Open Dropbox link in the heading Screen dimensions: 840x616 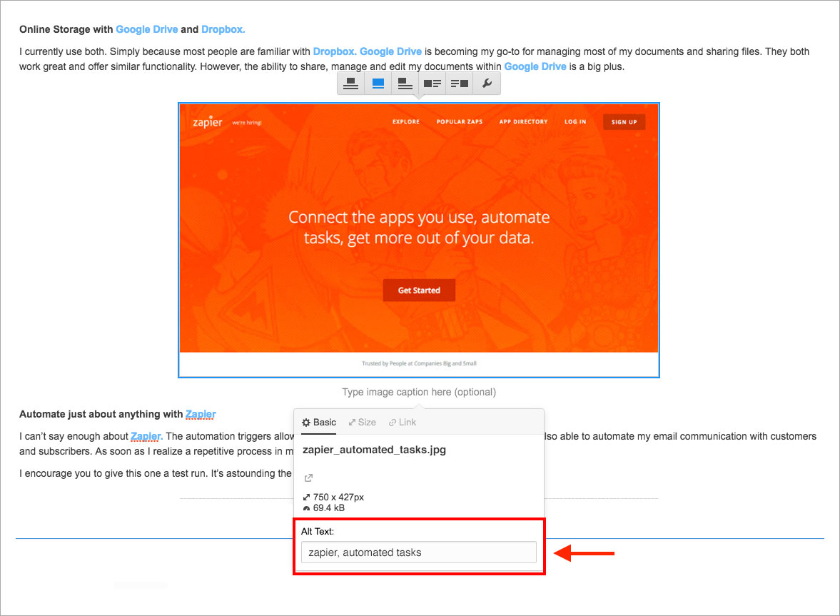[223, 29]
